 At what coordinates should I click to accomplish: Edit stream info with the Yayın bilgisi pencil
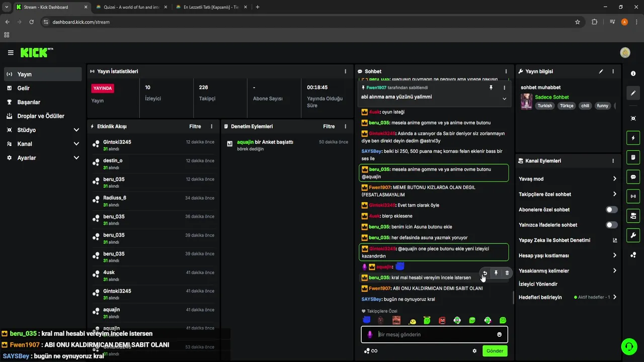pos(601,71)
